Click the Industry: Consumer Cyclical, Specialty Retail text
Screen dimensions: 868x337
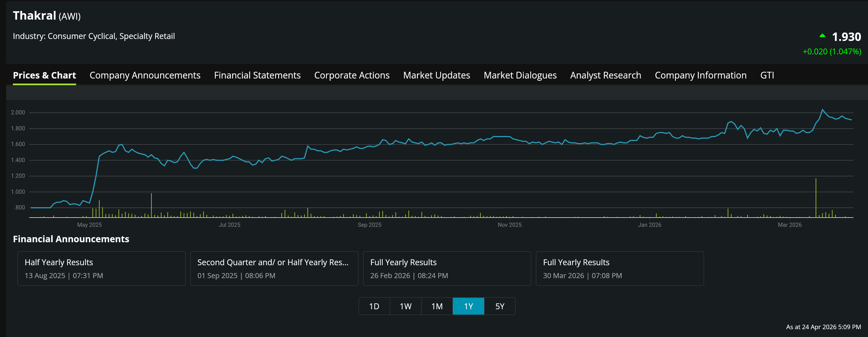(94, 36)
